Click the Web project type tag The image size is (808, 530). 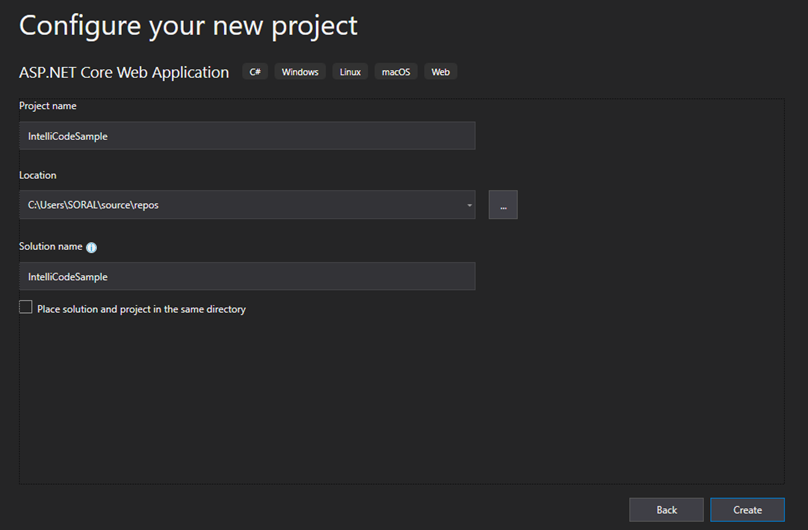(441, 72)
